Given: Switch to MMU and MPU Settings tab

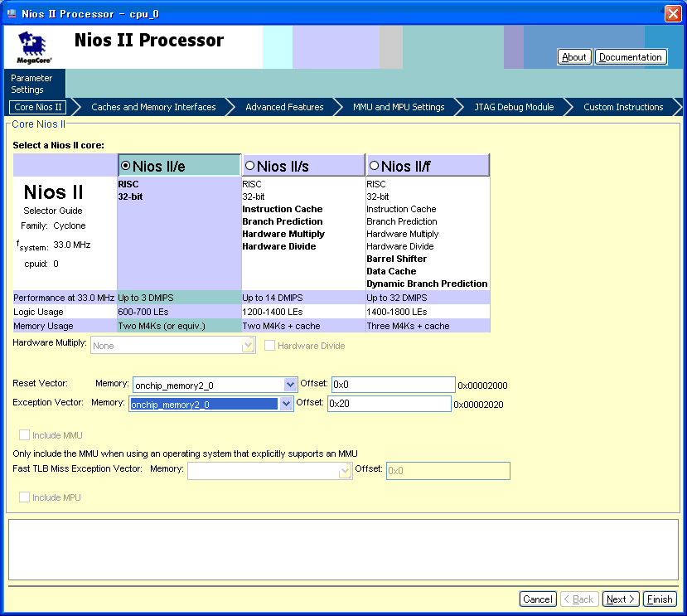Looking at the screenshot, I should (x=399, y=107).
